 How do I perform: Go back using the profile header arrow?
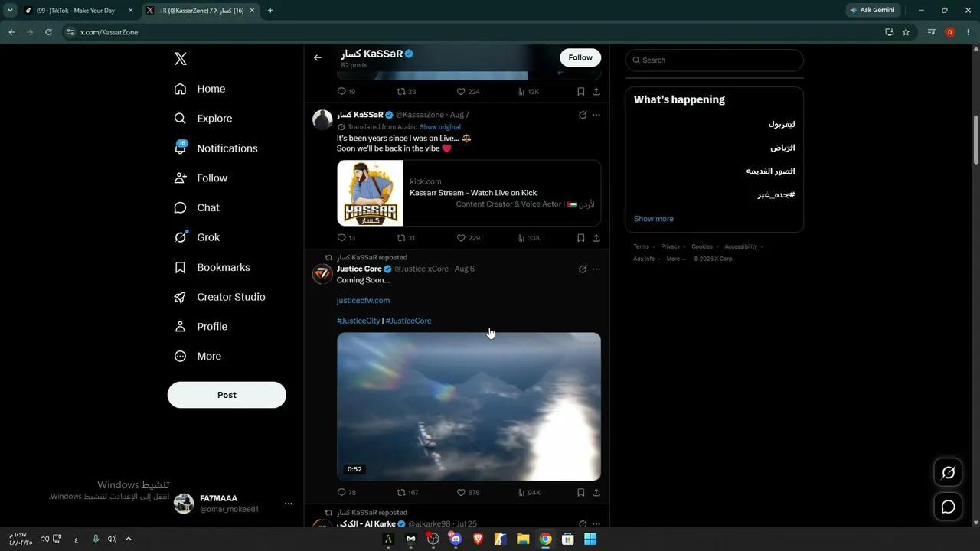[318, 57]
